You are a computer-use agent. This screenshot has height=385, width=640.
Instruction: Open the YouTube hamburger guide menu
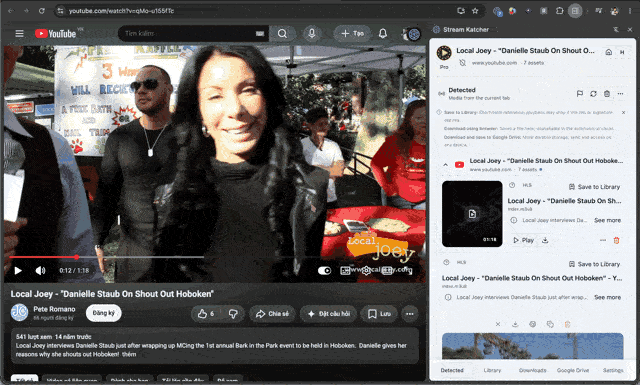tap(19, 33)
